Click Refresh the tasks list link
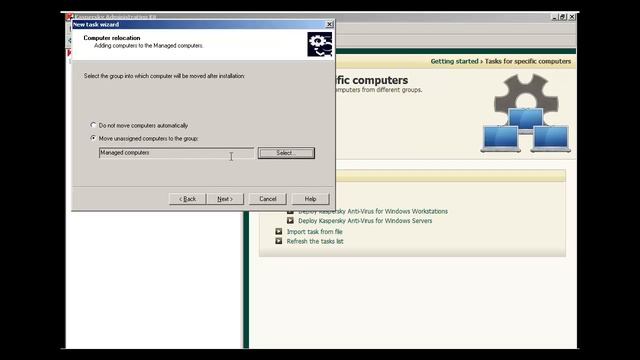Image resolution: width=640 pixels, height=360 pixels. coord(315,242)
